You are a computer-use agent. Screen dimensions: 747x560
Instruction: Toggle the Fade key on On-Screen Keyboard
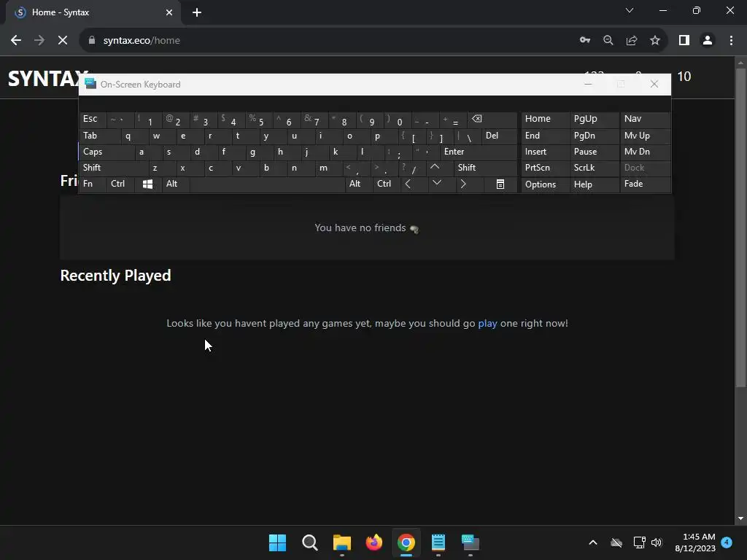645,184
